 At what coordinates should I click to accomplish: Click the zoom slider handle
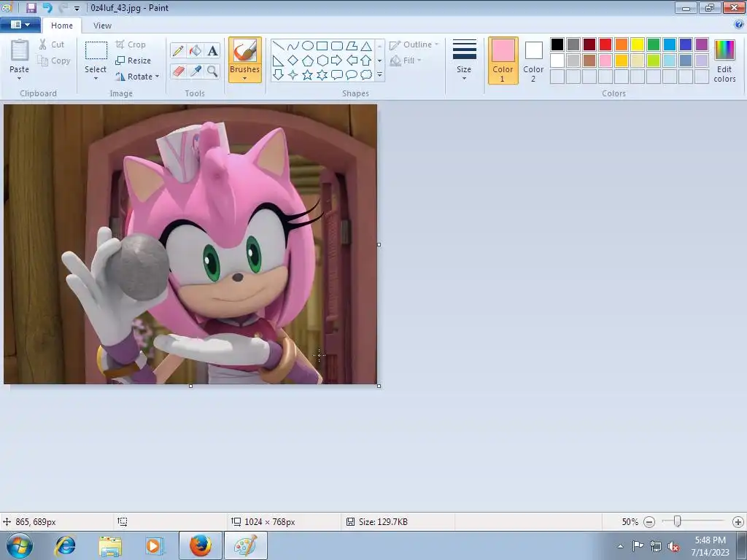(x=677, y=521)
